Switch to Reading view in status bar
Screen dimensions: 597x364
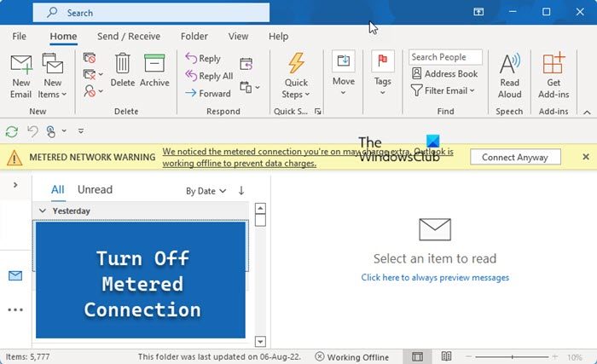tap(446, 356)
